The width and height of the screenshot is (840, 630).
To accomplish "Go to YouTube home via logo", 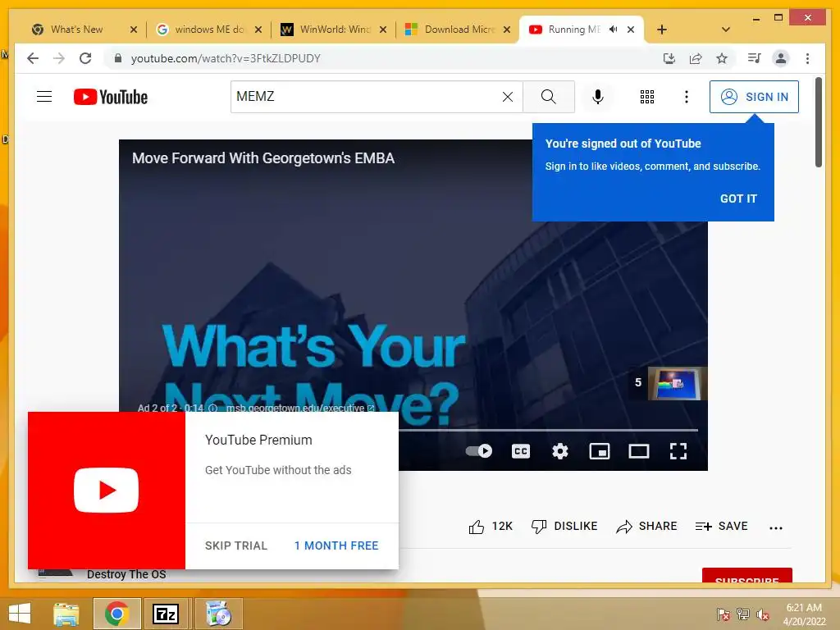I will click(x=111, y=97).
